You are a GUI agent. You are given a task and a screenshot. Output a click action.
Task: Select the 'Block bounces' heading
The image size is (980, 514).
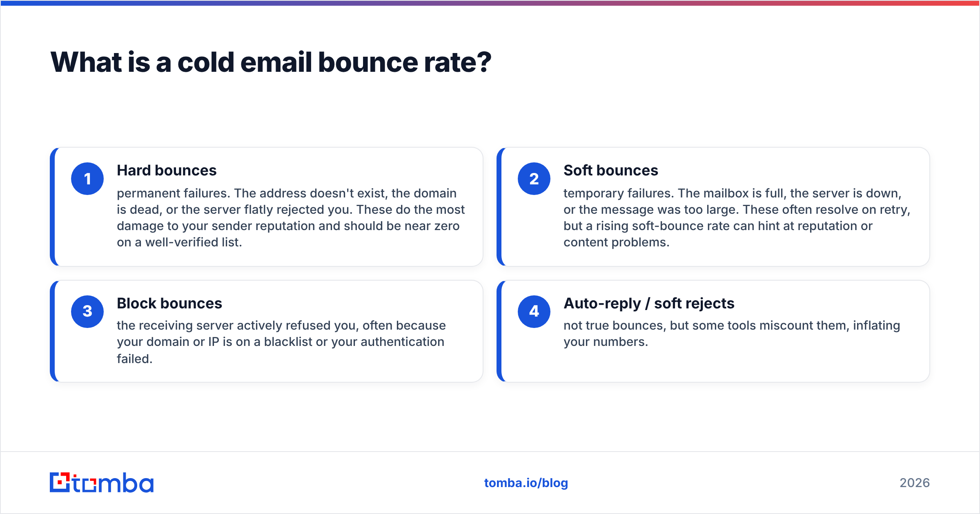(169, 304)
